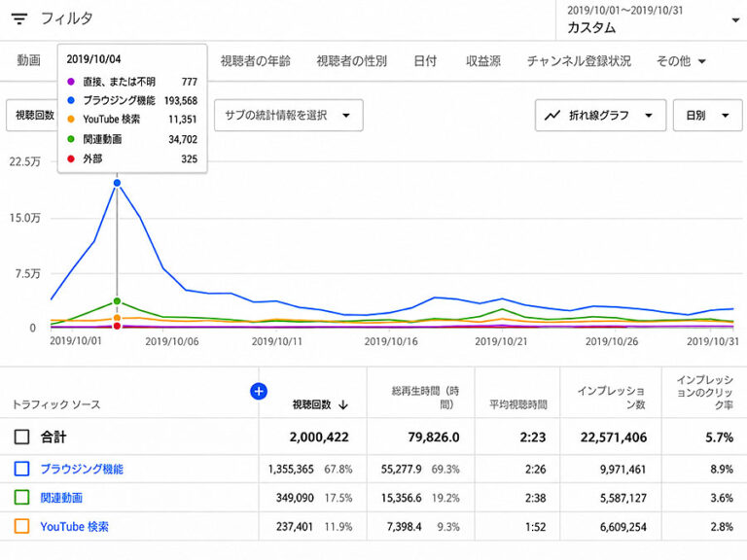Toggle the ブラウジング機能 row checkbox
This screenshot has width=747, height=560.
click(x=22, y=469)
